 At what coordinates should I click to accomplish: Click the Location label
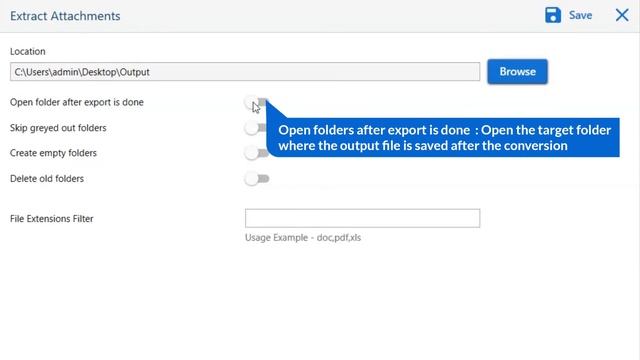click(28, 51)
